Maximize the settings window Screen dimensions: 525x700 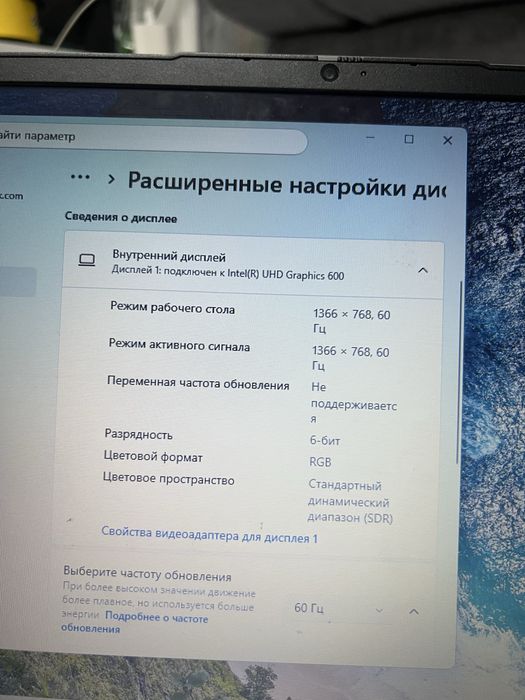click(x=408, y=139)
